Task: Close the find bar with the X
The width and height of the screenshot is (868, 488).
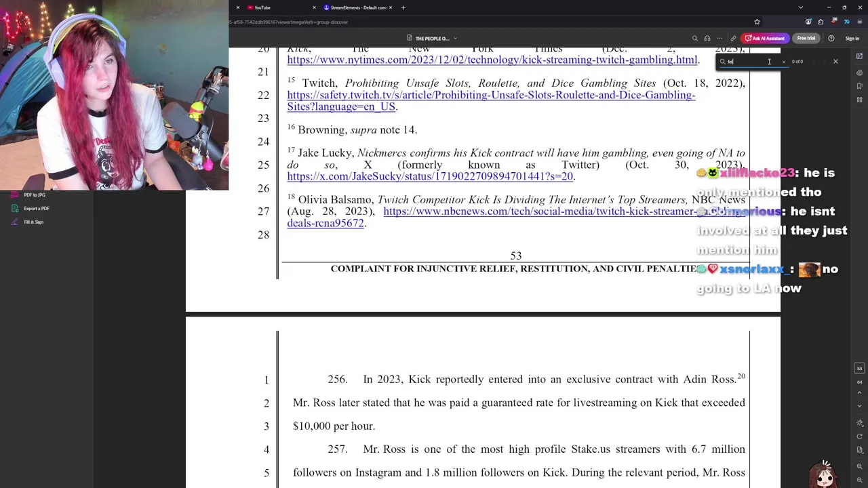Action: (835, 62)
